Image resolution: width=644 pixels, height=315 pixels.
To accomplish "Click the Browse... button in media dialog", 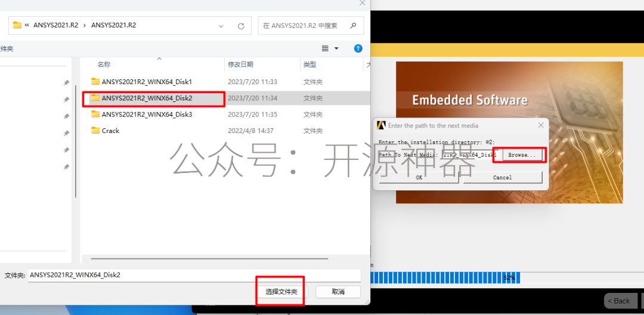I will click(x=522, y=155).
